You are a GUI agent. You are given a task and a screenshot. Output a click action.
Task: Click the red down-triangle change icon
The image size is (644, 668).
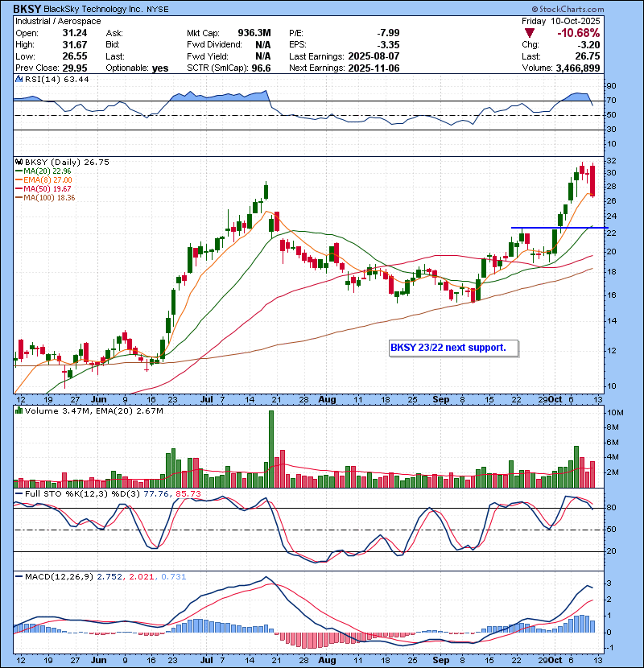530,33
